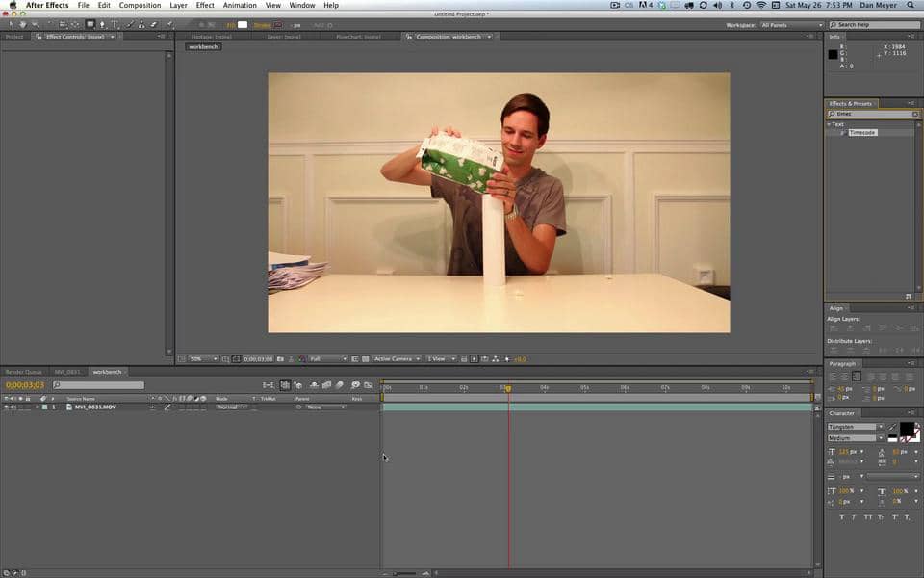Open the Composition menu
Screen dimensions: 924x578
(x=140, y=5)
